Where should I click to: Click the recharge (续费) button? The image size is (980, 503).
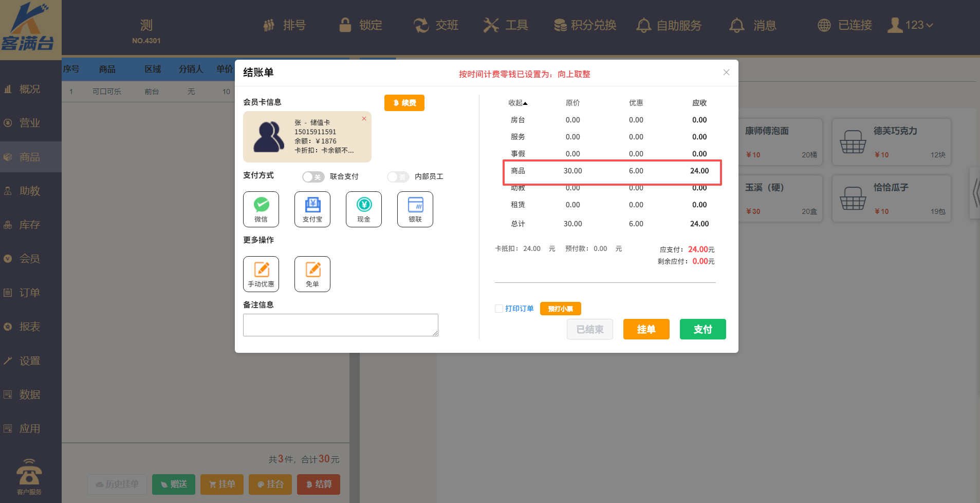(404, 103)
